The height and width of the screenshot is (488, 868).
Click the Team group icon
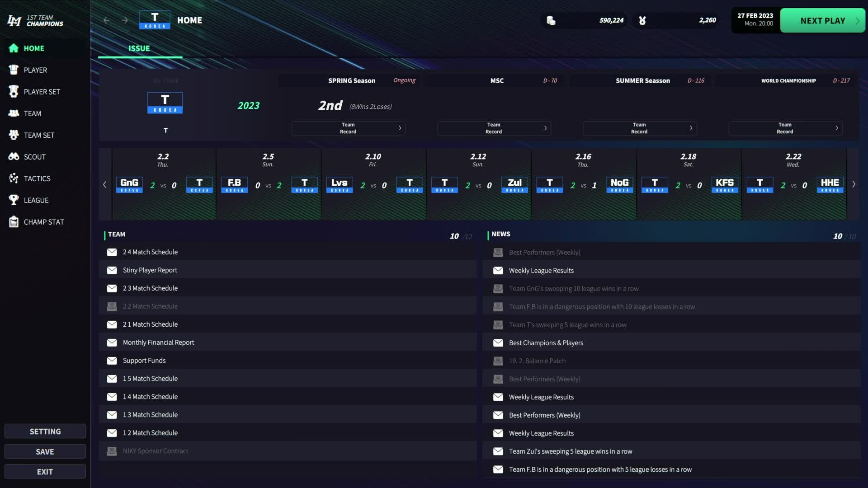14,113
